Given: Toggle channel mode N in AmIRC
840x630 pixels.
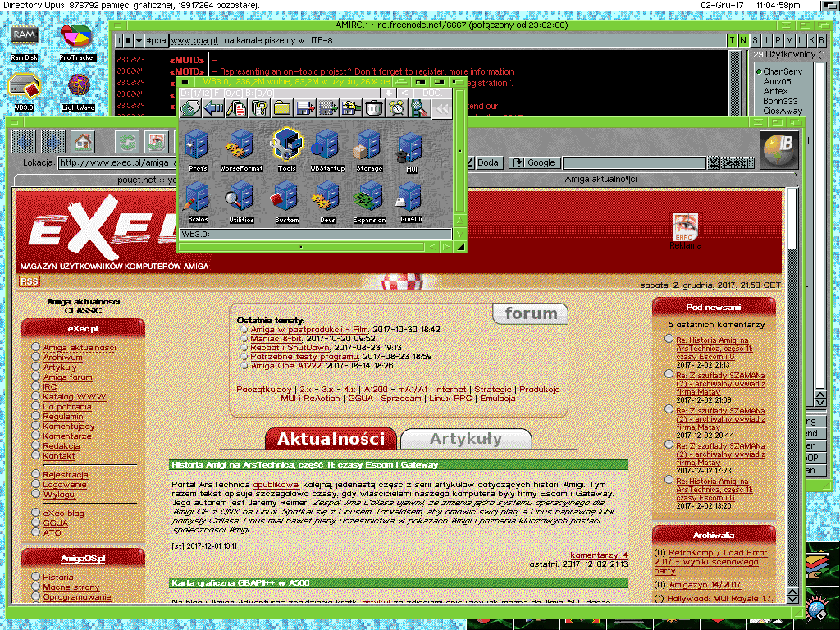Looking at the screenshot, I should (x=743, y=41).
